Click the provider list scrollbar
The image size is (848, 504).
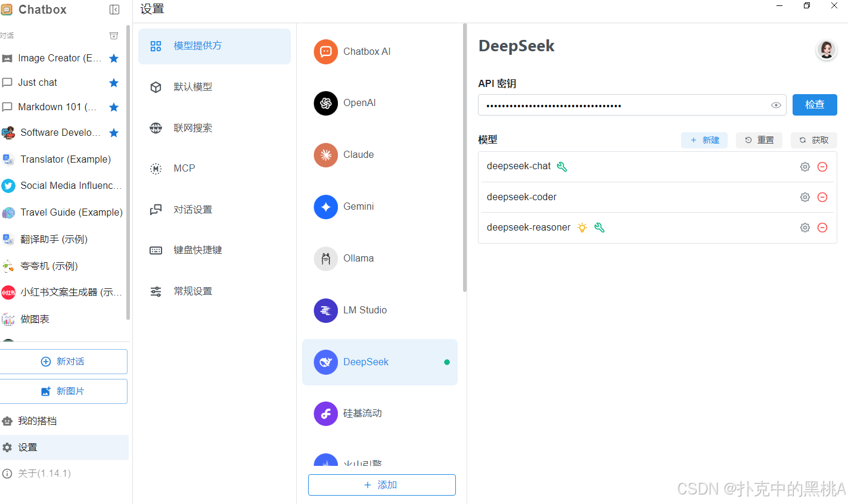tap(465, 158)
